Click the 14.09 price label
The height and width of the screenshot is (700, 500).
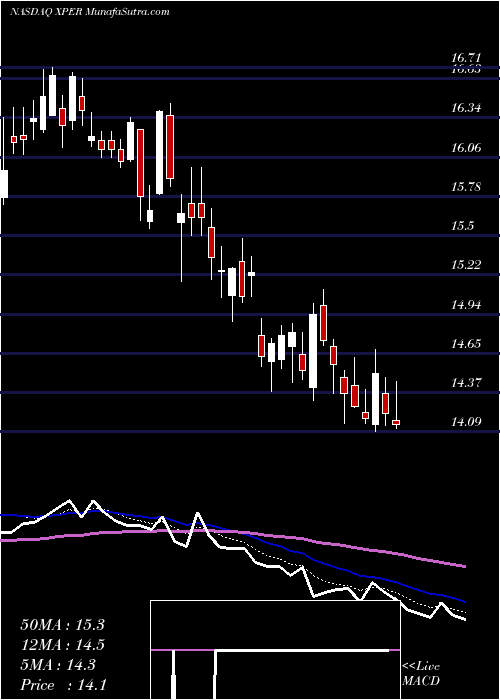click(x=466, y=422)
